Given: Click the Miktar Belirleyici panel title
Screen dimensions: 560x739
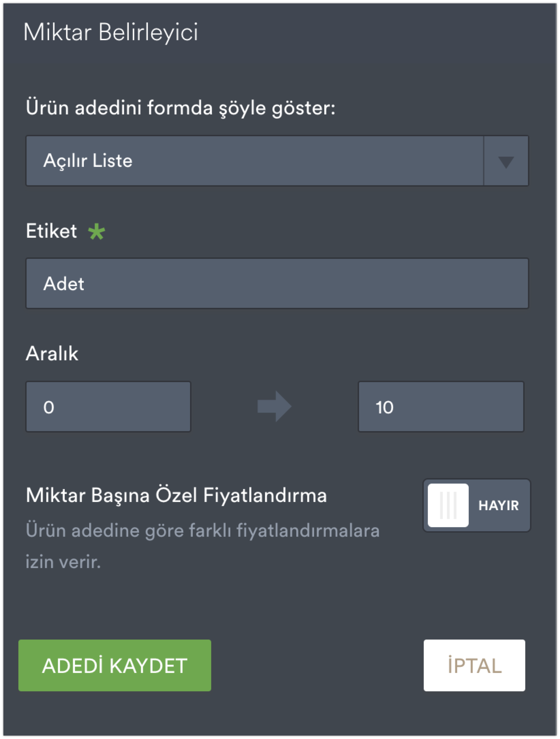Looking at the screenshot, I should [x=111, y=33].
